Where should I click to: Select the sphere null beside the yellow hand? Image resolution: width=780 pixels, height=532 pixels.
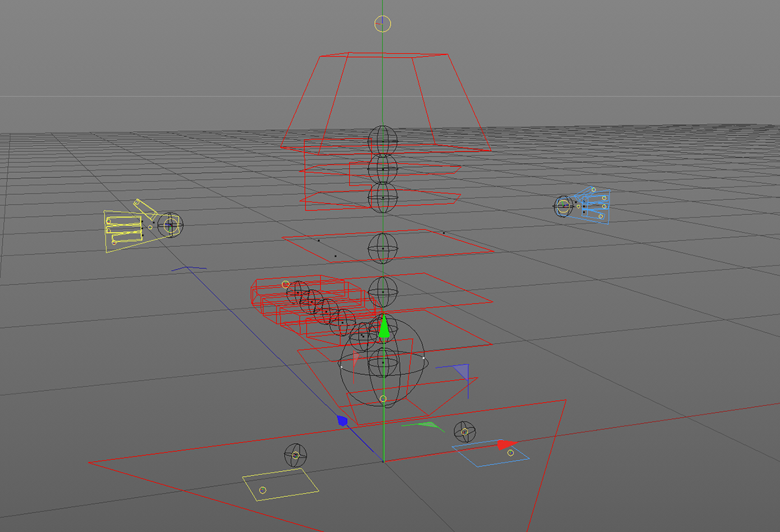[x=171, y=225]
